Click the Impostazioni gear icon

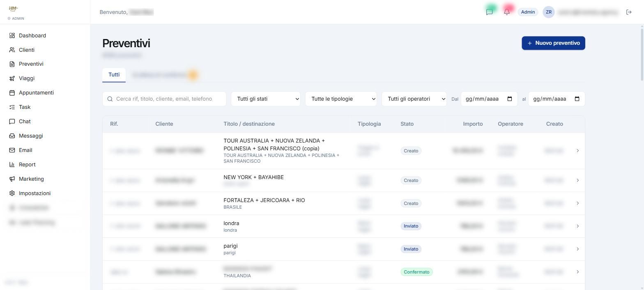point(12,193)
